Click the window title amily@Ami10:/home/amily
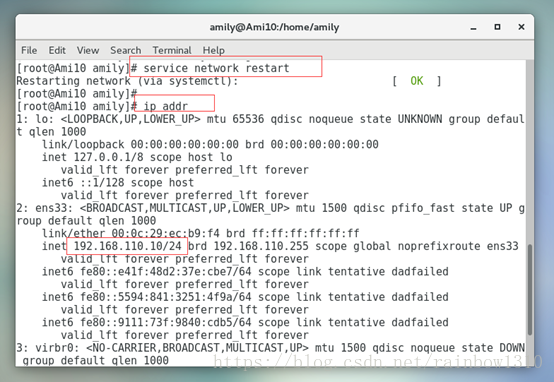The width and height of the screenshot is (554, 382). (x=275, y=27)
